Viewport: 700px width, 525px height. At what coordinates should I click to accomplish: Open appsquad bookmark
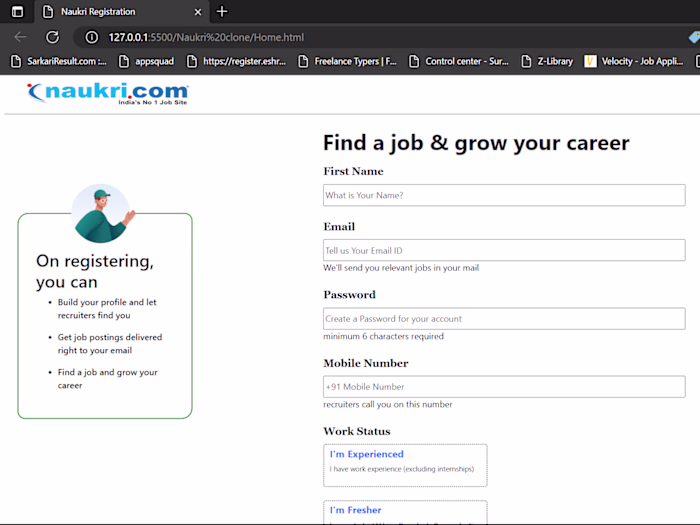pyautogui.click(x=146, y=61)
